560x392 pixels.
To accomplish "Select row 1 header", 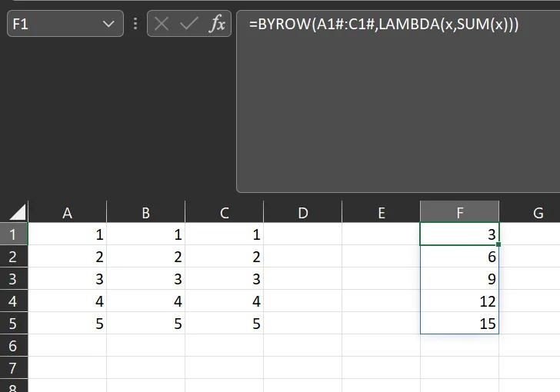I will 14,234.
